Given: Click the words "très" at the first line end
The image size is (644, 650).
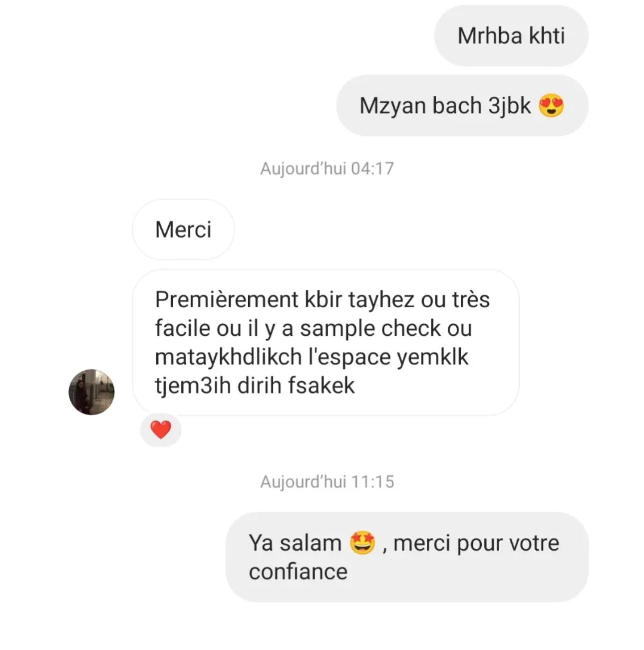Looking at the screenshot, I should coord(471,300).
